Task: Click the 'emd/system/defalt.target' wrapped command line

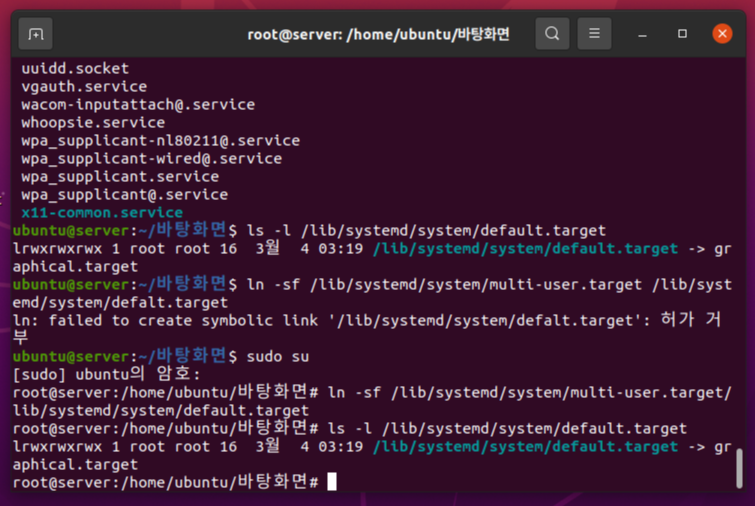Action: point(120,303)
